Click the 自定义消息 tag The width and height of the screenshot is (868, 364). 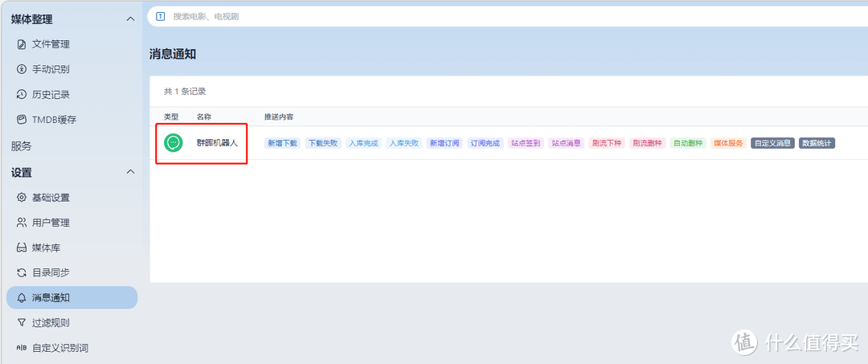point(773,143)
